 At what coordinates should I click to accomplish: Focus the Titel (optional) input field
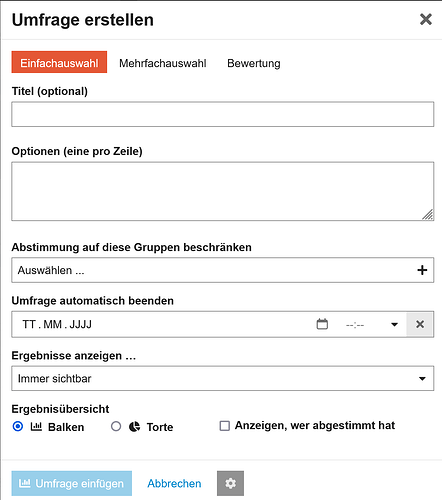click(223, 114)
